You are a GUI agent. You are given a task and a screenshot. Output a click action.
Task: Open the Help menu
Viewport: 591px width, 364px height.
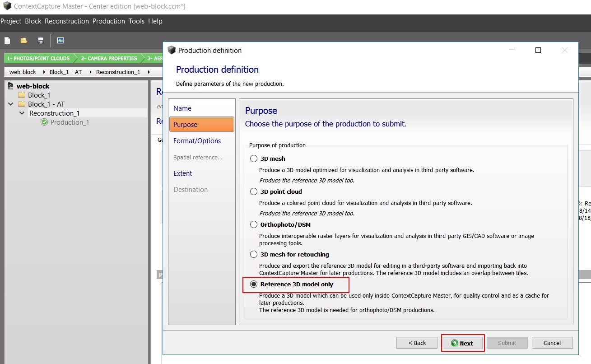[x=155, y=21]
